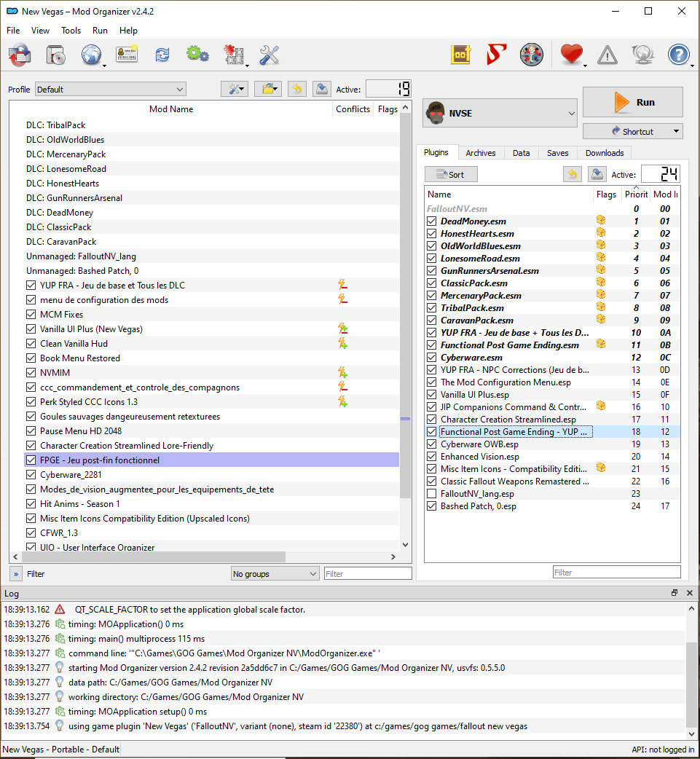Open dropdown arrow beside Nexus globe icon

105,65
